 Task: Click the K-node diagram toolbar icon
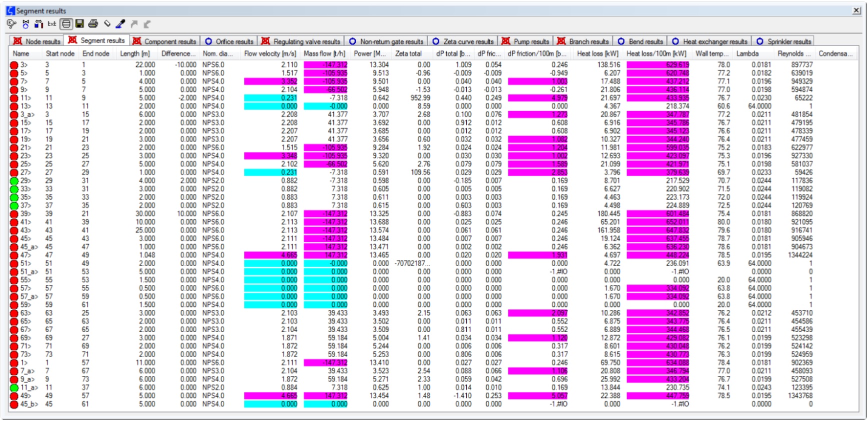click(x=11, y=23)
